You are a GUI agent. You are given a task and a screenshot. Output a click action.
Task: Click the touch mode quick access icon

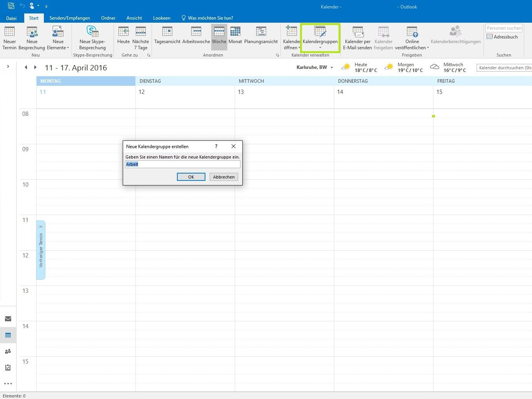[x=32, y=6]
